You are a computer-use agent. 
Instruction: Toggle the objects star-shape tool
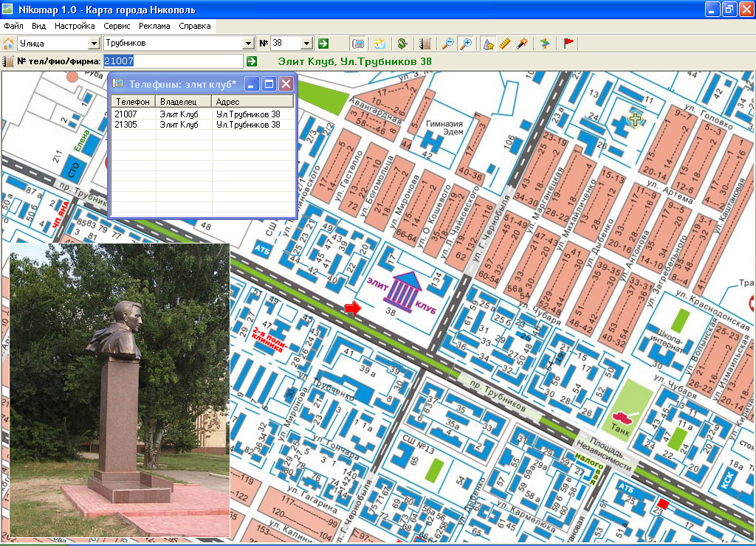pyautogui.click(x=489, y=44)
